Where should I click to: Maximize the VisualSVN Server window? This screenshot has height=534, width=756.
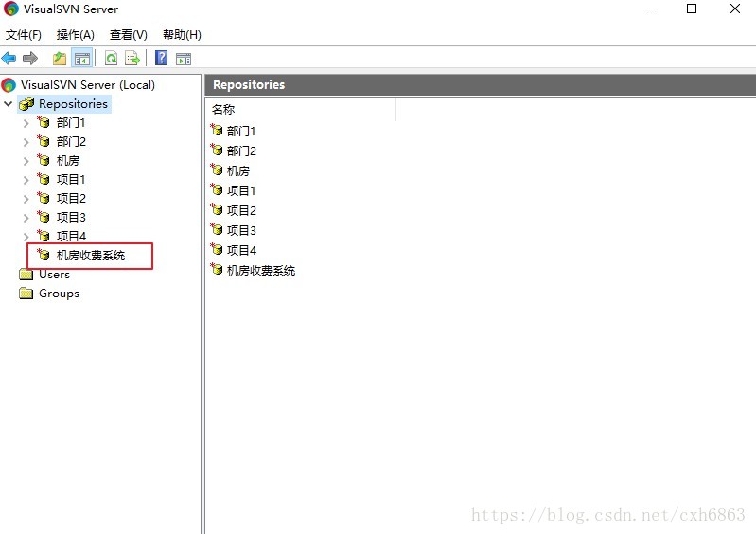(692, 9)
